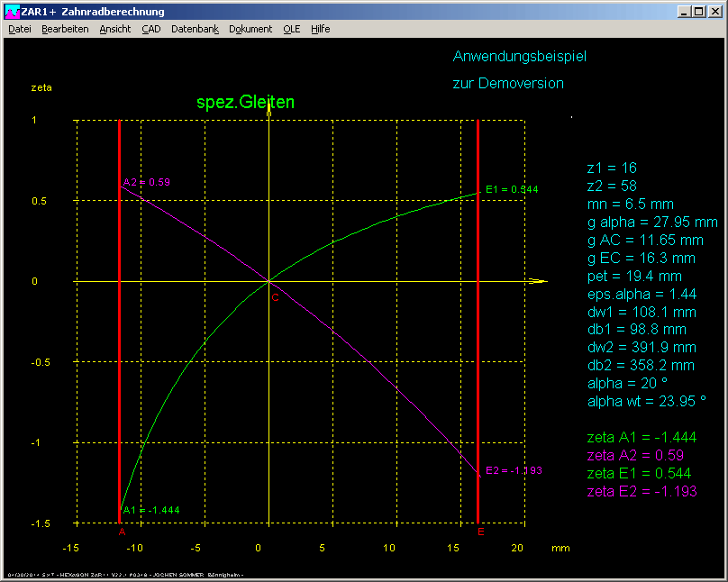Click the 'E2 = -1.193' curve label

[x=514, y=470]
